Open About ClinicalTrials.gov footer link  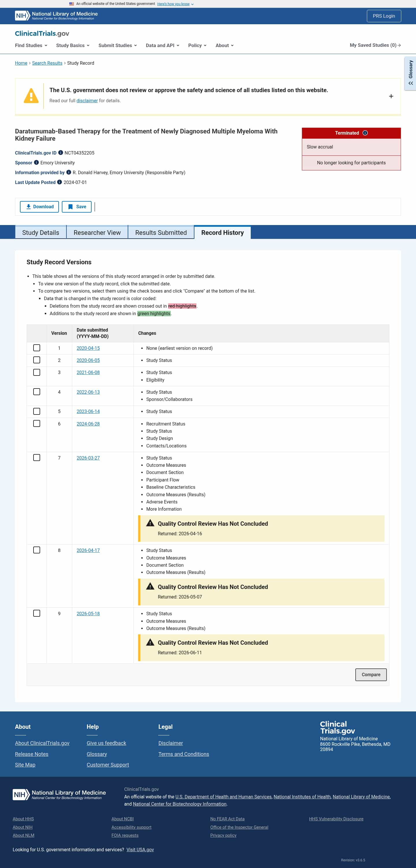pos(42,743)
